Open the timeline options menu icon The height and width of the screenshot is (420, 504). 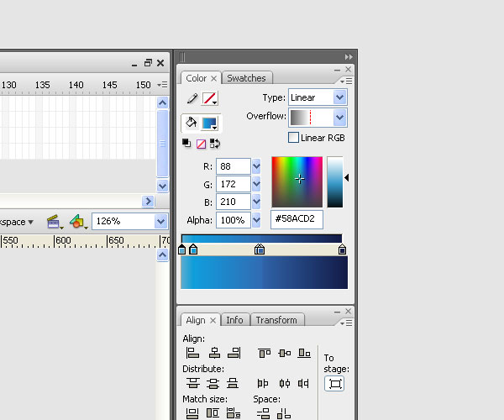tap(162, 85)
